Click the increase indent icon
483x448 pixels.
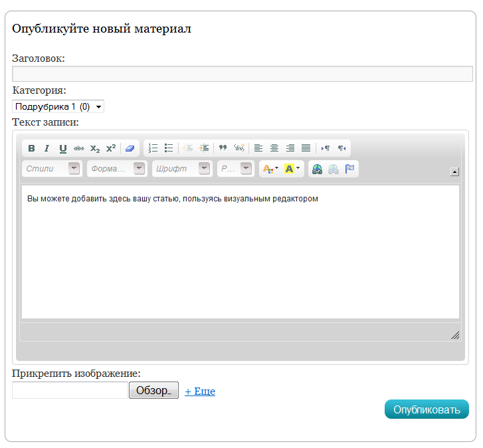203,148
